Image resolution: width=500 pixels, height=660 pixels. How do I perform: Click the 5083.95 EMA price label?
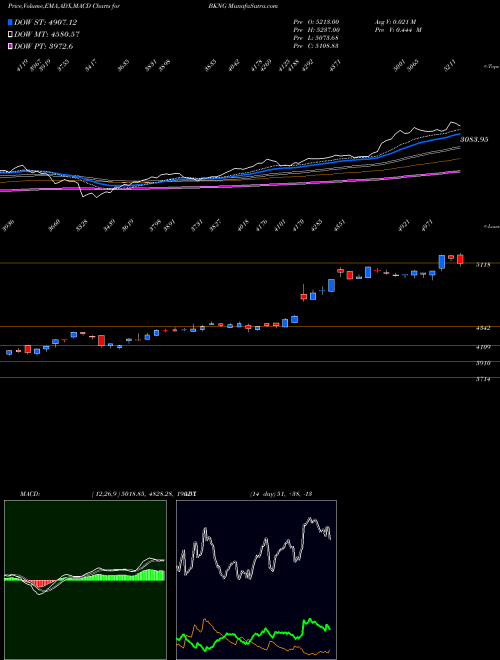[x=474, y=139]
